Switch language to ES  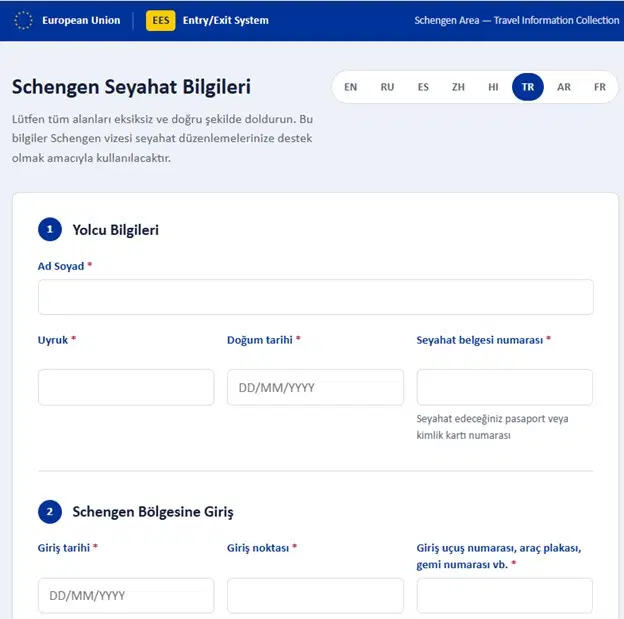(423, 87)
